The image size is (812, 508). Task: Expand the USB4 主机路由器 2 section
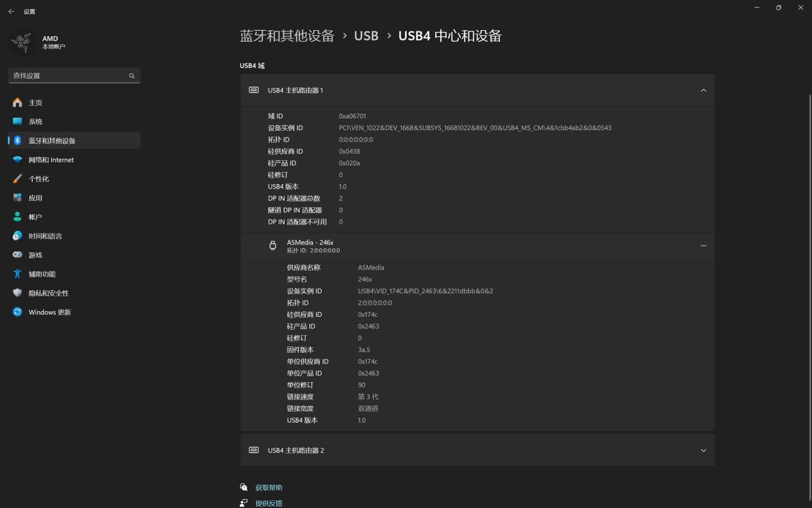pyautogui.click(x=703, y=450)
